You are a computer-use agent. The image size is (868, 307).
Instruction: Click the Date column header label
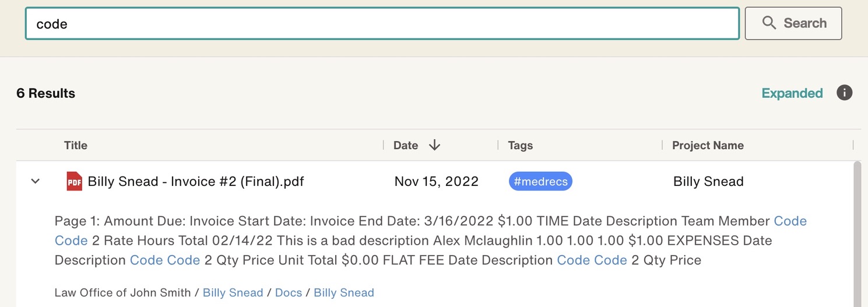coord(406,146)
